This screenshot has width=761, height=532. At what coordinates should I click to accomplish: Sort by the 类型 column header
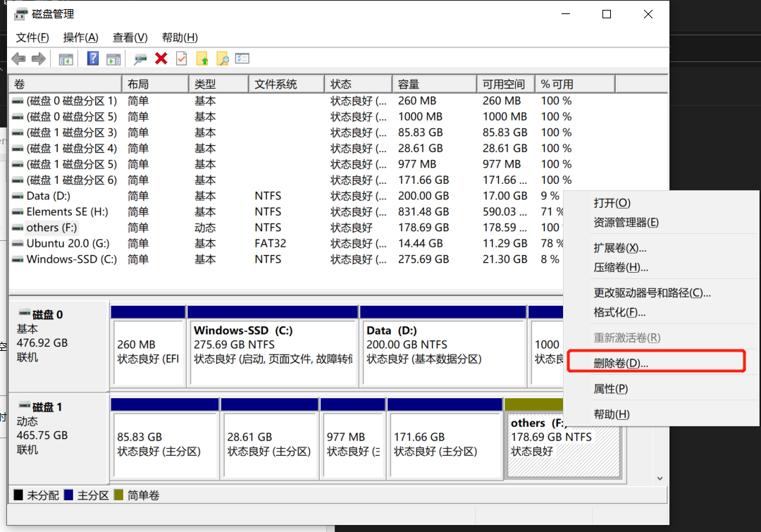point(218,84)
